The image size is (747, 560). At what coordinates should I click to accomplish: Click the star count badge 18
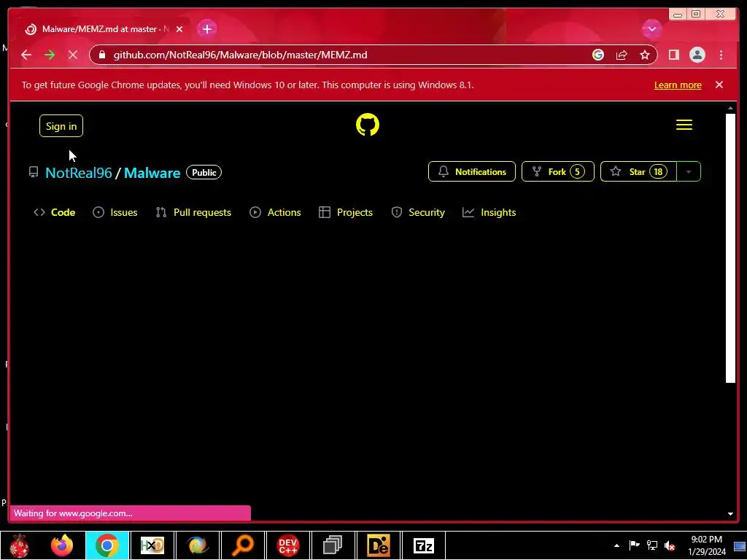(658, 171)
